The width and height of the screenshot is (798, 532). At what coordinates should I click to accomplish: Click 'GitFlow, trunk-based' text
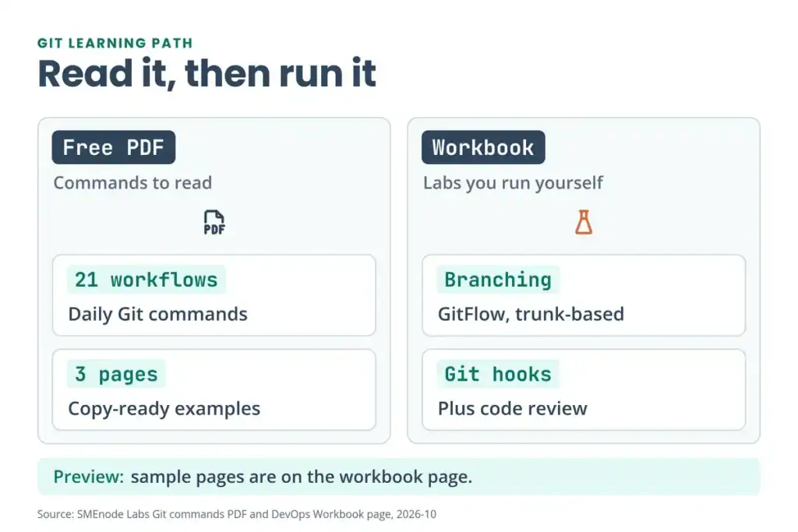(x=531, y=314)
